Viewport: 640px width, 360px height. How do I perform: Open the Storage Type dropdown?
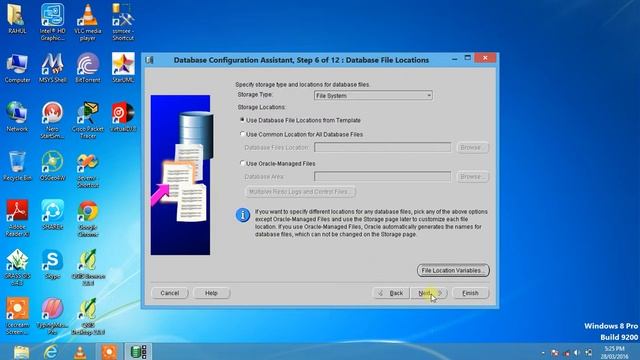click(x=373, y=96)
